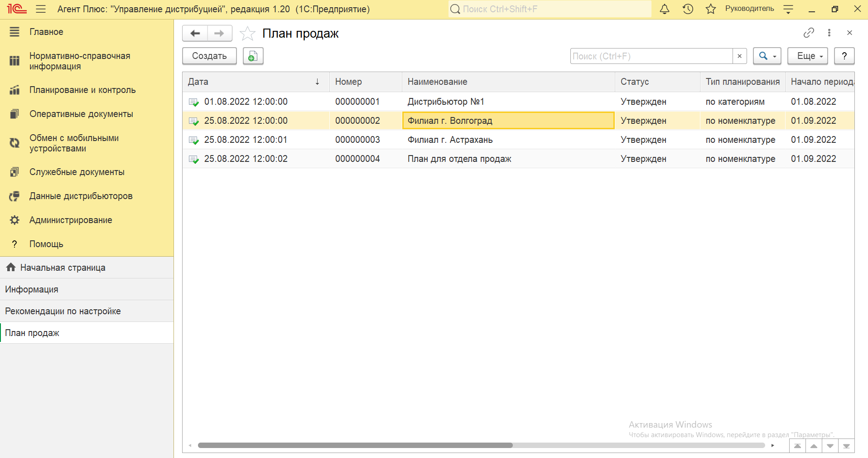Click the Поиск (Ctrl+F) list field
This screenshot has height=458, width=868.
click(651, 56)
